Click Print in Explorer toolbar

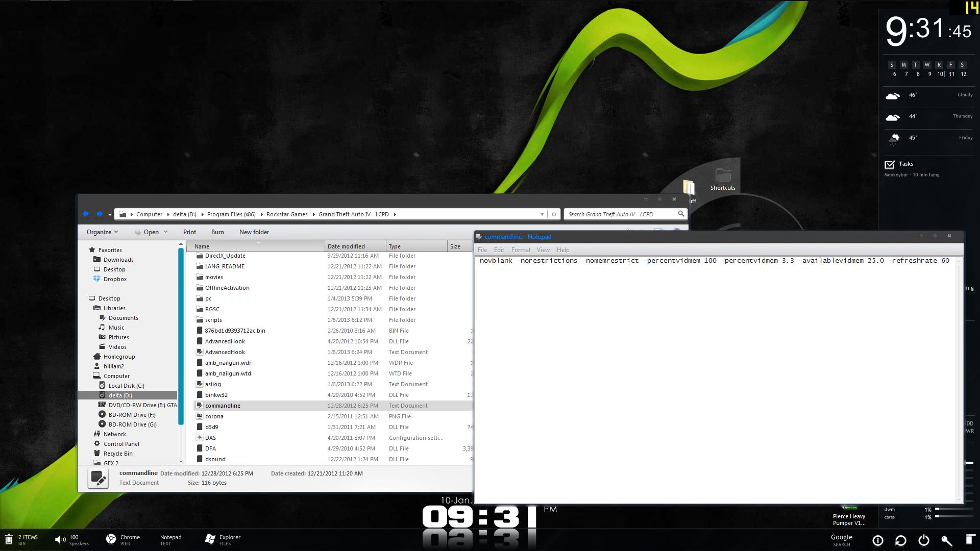(x=189, y=232)
